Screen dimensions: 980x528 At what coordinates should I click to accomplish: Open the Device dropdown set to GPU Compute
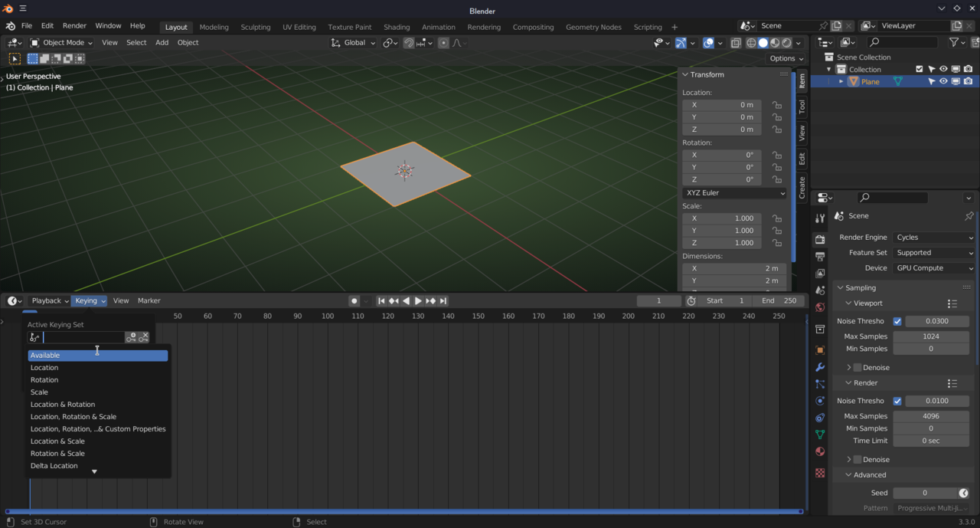(x=933, y=267)
